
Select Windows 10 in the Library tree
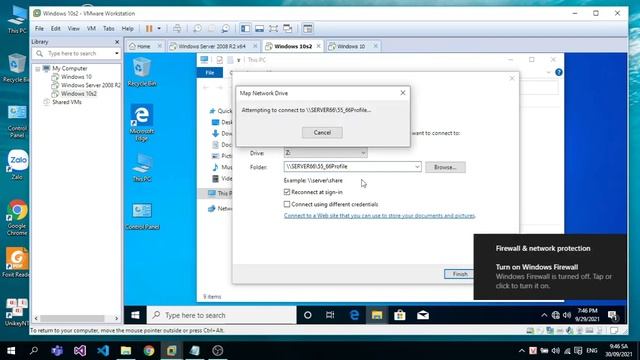(x=76, y=77)
